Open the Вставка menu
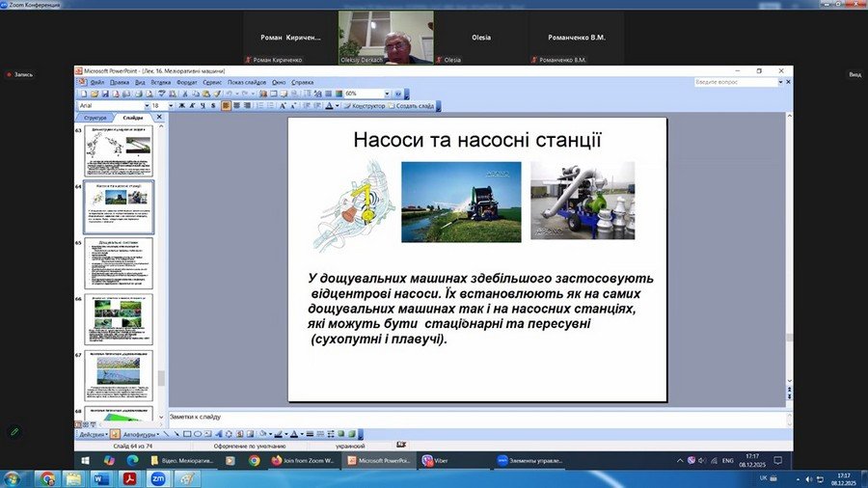Image resolution: width=868 pixels, height=488 pixels. pos(161,83)
